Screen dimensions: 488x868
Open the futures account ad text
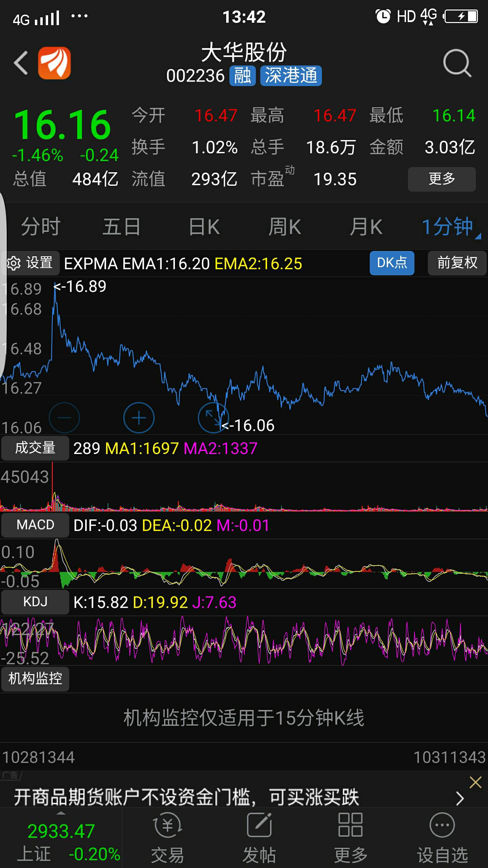[x=186, y=797]
